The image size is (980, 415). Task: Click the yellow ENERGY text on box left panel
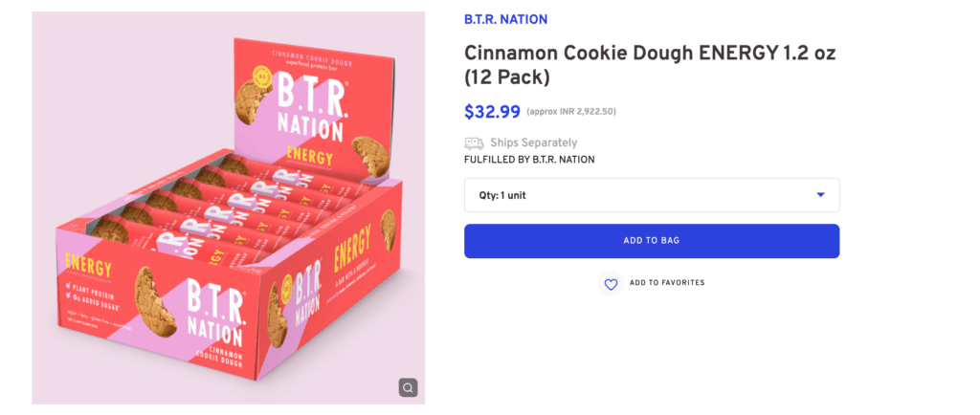88,265
